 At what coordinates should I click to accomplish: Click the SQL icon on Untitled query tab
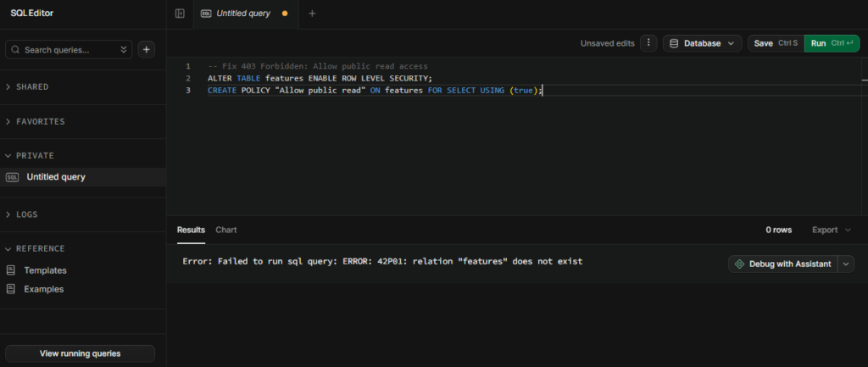(206, 14)
